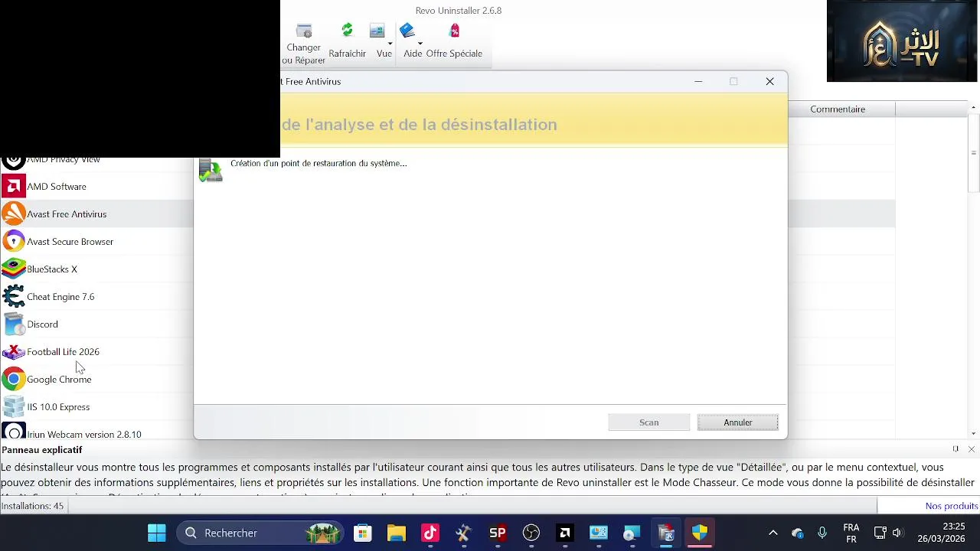Screen dimensions: 980x551
Task: Open the SP taskbar app
Action: 498,533
